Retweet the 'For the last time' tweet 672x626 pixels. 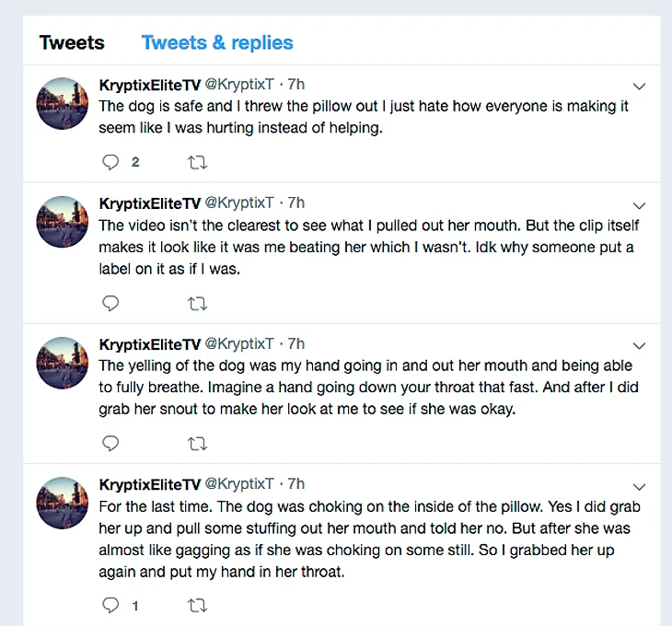tap(197, 605)
